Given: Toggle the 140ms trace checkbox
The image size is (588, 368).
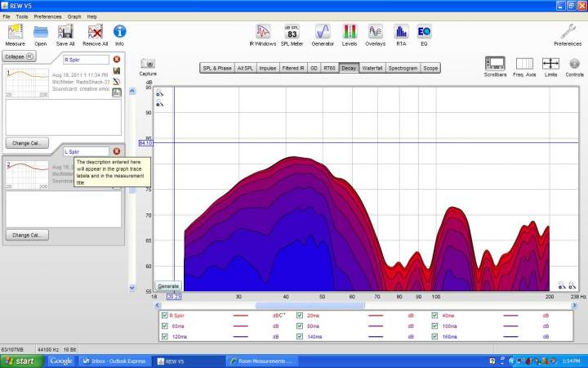Looking at the screenshot, I should coord(300,336).
